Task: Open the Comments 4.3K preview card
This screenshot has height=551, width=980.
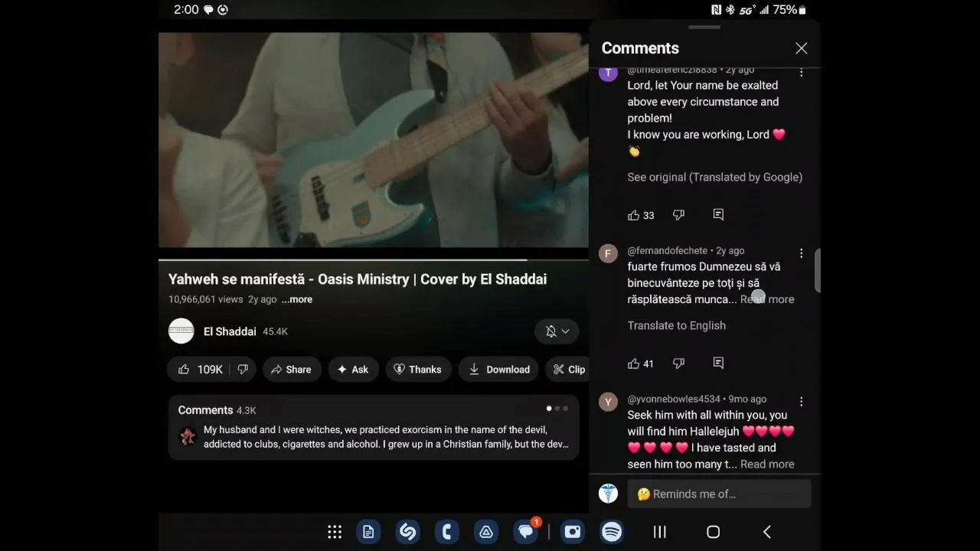Action: click(x=374, y=428)
